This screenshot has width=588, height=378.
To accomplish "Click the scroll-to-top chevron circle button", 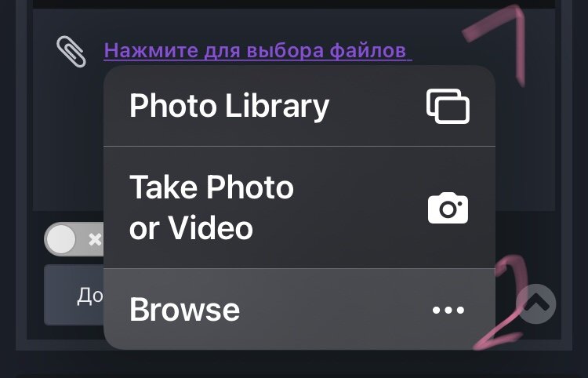I will (536, 303).
